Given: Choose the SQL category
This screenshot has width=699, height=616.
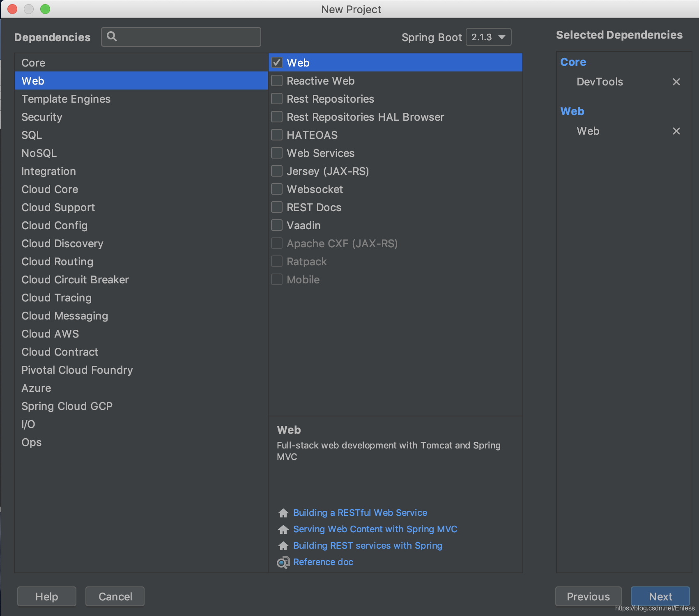Looking at the screenshot, I should click(x=141, y=135).
